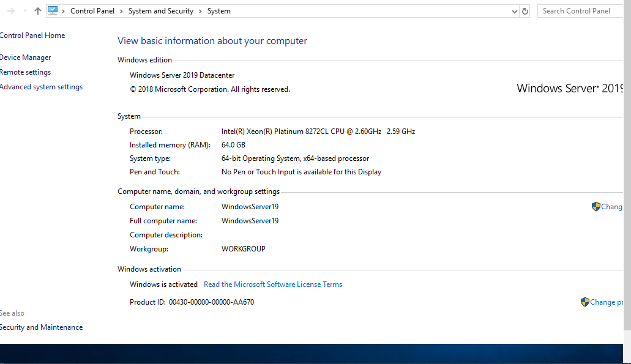Click the Computer description label
The height and width of the screenshot is (364, 631).
pos(166,235)
